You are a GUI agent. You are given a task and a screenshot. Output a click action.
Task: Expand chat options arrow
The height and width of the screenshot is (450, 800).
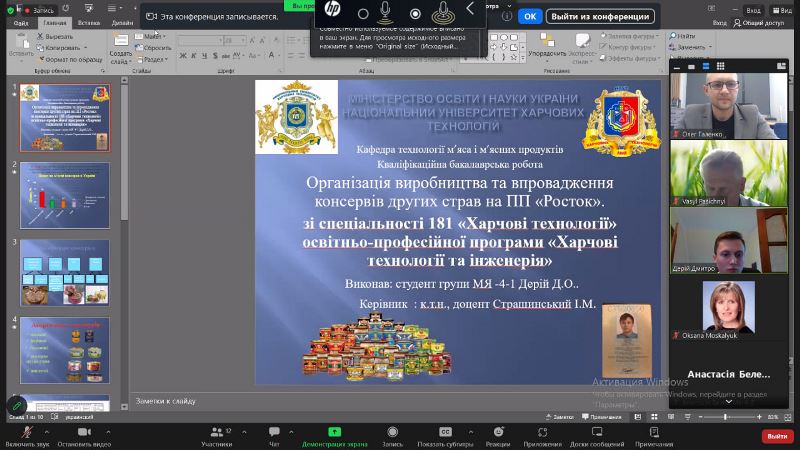click(x=291, y=432)
